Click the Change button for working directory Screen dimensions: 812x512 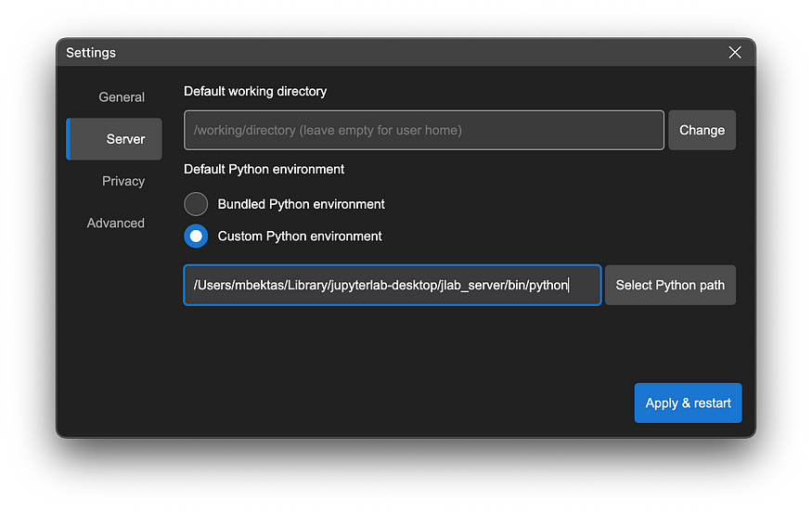click(x=702, y=130)
